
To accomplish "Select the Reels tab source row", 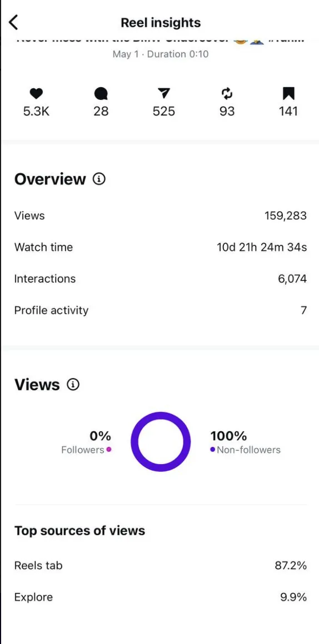I will tap(160, 566).
